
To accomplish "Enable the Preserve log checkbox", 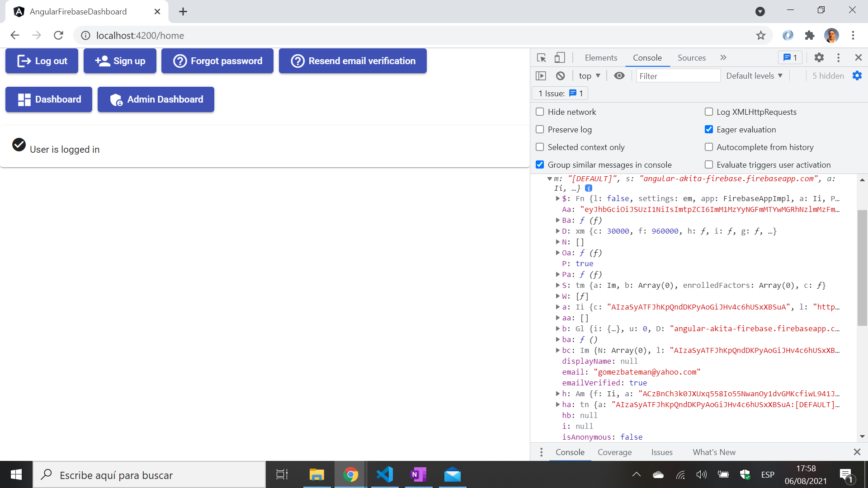I will [540, 130].
